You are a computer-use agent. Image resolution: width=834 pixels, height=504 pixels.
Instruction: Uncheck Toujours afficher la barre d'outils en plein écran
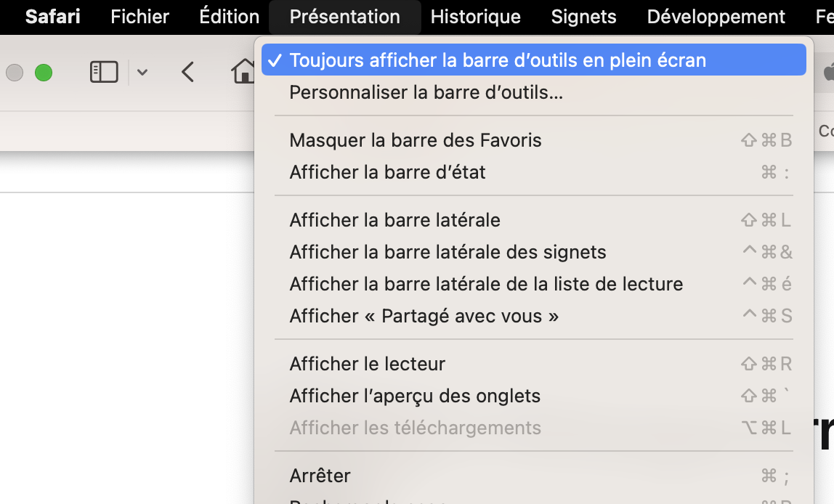click(498, 60)
